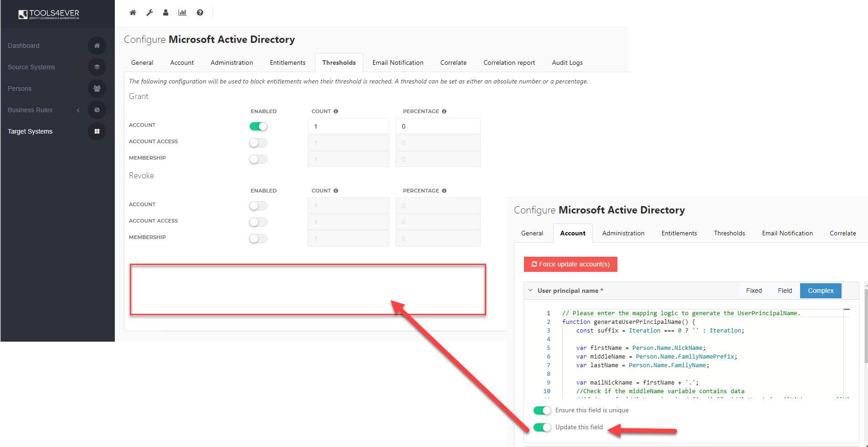This screenshot has height=447, width=868.
Task: Open the Correlation report tab
Action: coord(509,62)
